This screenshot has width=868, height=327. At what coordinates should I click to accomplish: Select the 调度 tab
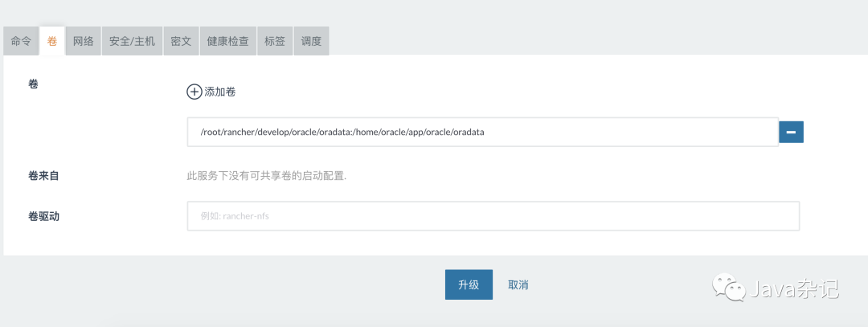311,41
